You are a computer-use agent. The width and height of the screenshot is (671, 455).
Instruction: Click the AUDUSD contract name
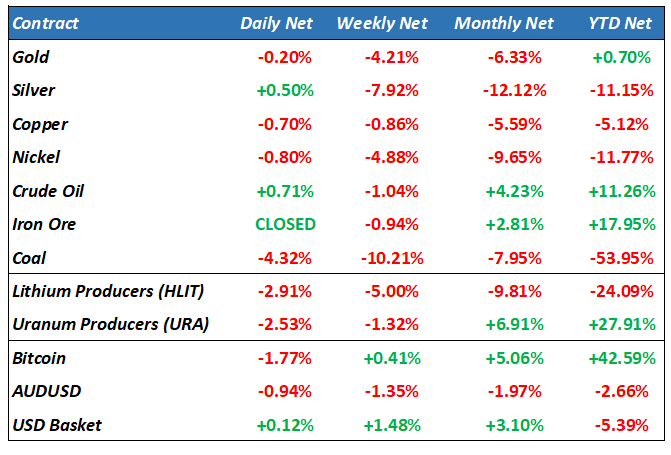[x=43, y=392]
